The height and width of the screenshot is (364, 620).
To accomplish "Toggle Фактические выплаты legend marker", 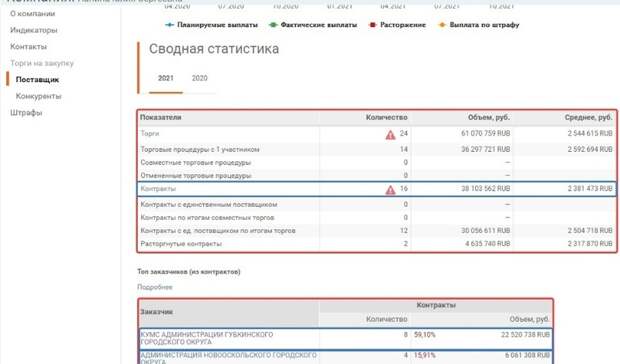I will [x=273, y=25].
